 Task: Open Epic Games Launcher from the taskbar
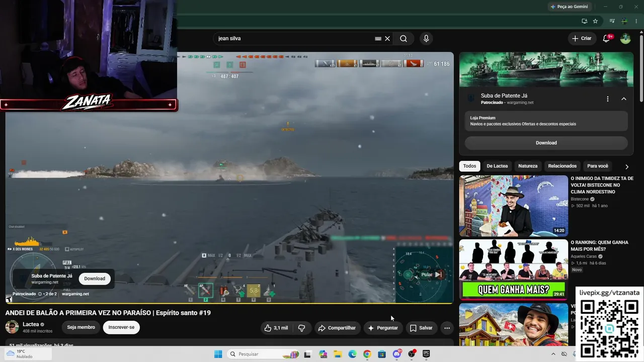[x=426, y=354]
